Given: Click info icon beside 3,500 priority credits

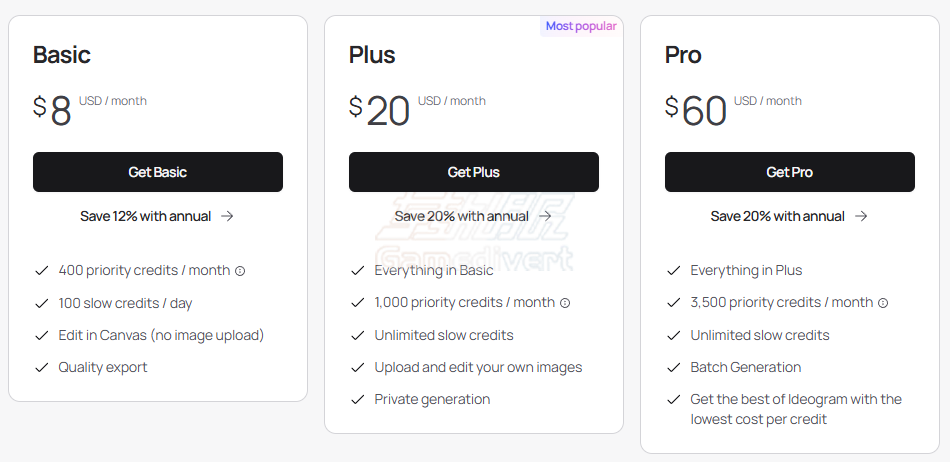Looking at the screenshot, I should click(883, 303).
